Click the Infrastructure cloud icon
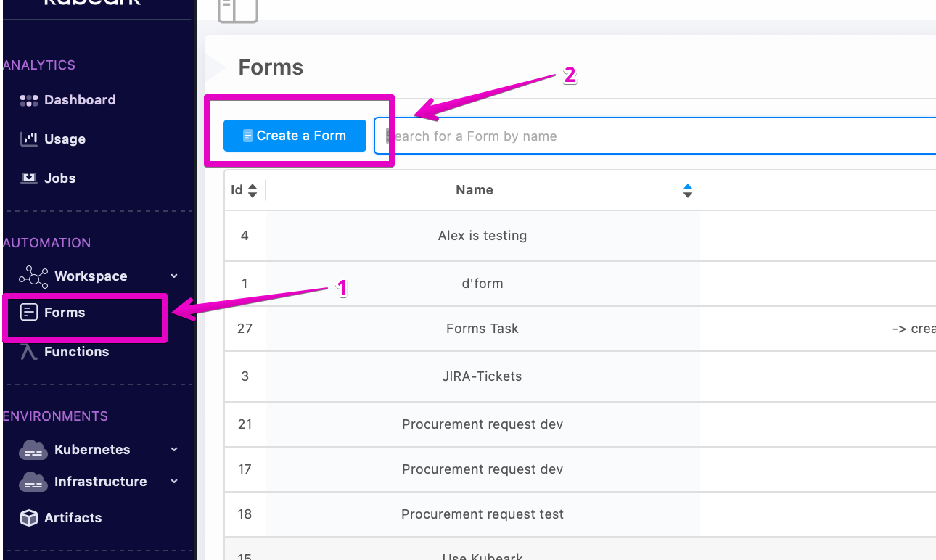This screenshot has height=560, width=936. (33, 482)
